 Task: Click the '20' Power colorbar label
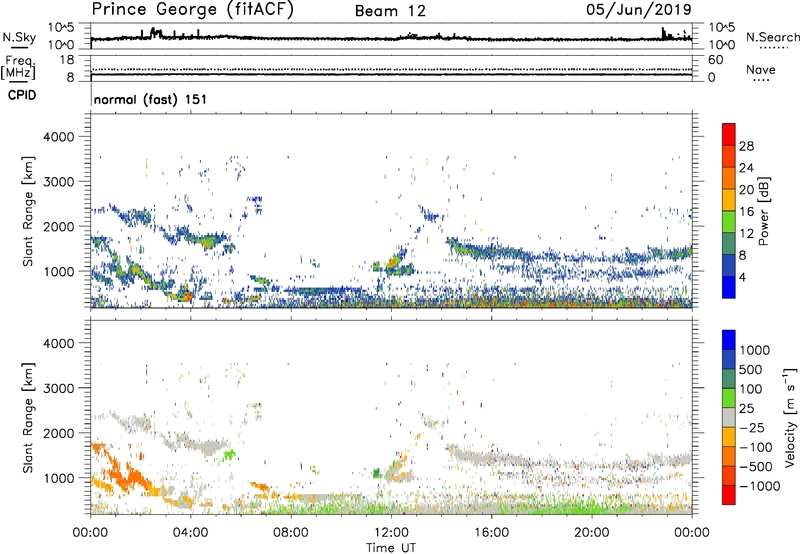[746, 190]
